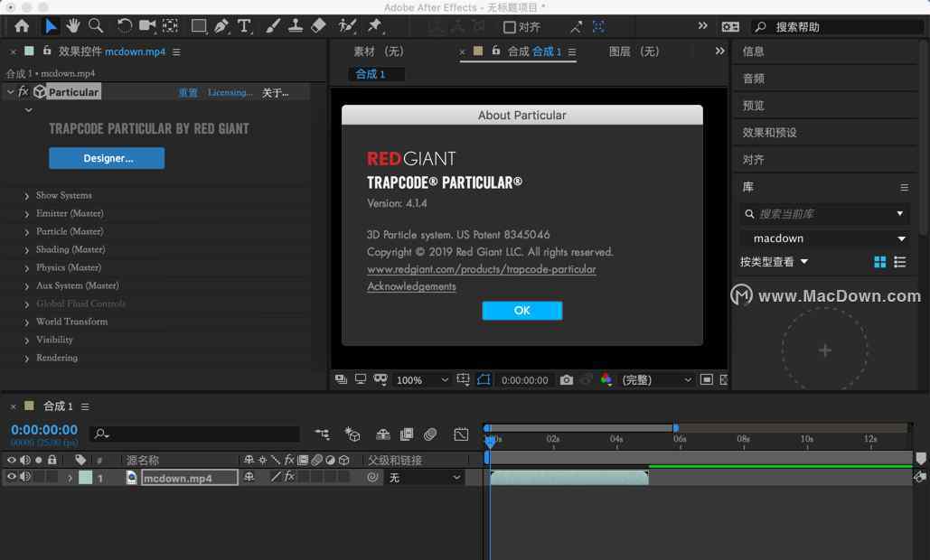Open the composition mini-flowchart icon
930x560 pixels.
[323, 434]
